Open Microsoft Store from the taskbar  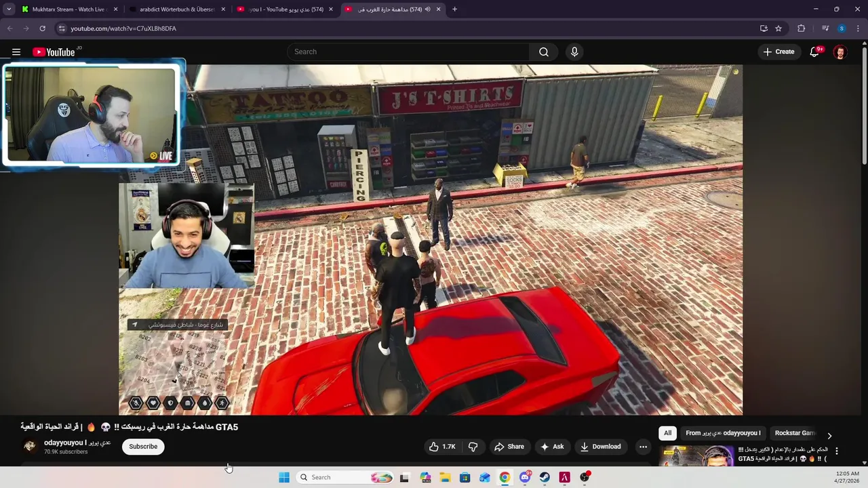click(465, 477)
